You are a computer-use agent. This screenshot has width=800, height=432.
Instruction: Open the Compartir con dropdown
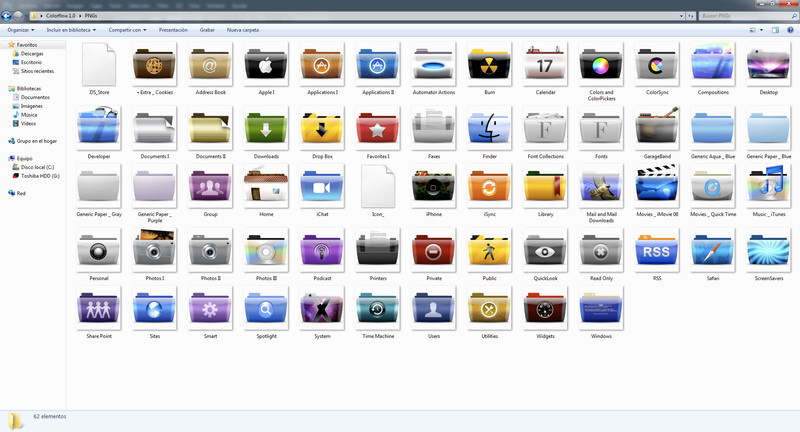127,30
